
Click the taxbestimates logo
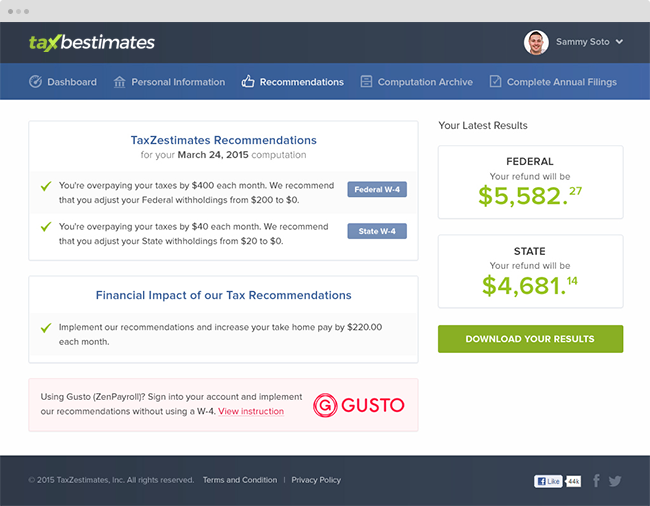(x=92, y=43)
